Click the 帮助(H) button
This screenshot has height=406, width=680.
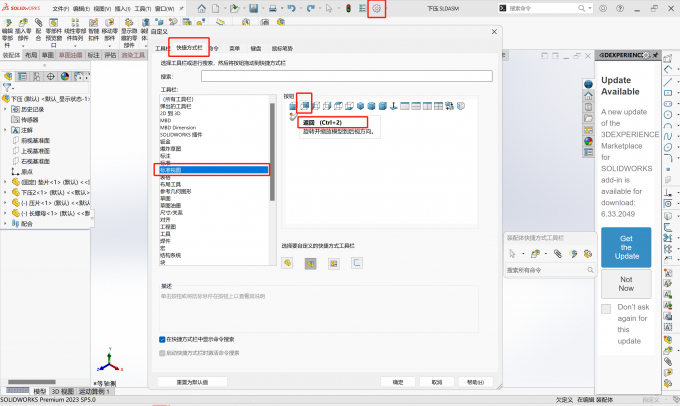(475, 382)
